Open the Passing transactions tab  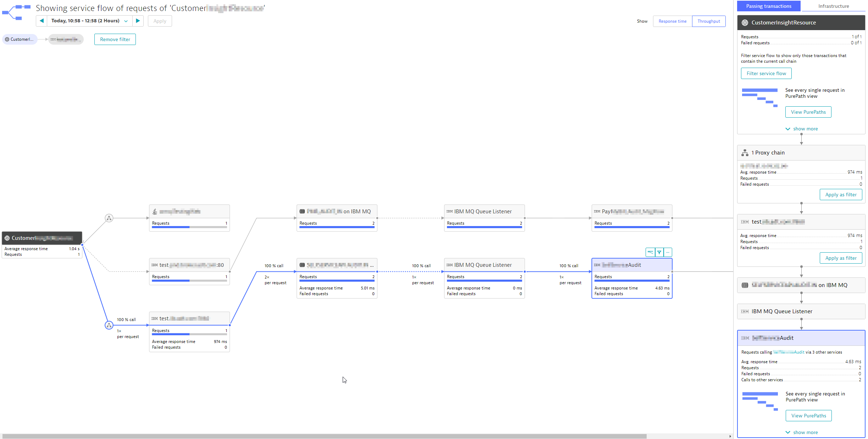point(769,6)
